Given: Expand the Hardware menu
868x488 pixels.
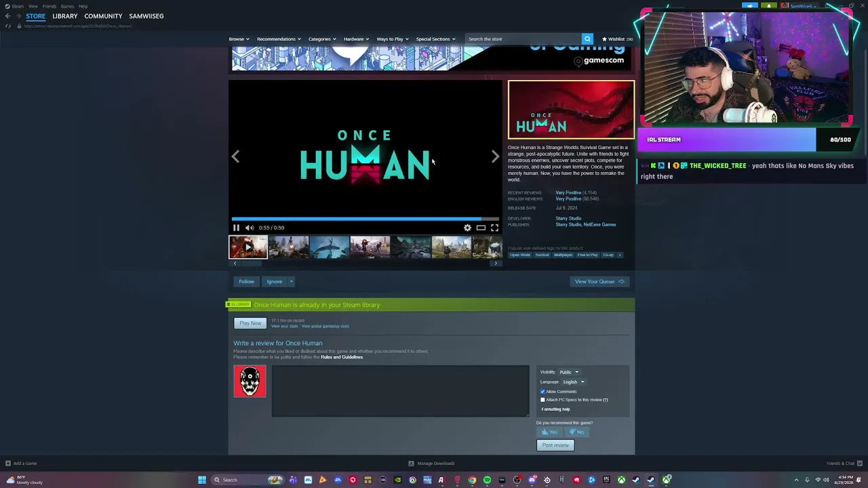Looking at the screenshot, I should [x=356, y=39].
